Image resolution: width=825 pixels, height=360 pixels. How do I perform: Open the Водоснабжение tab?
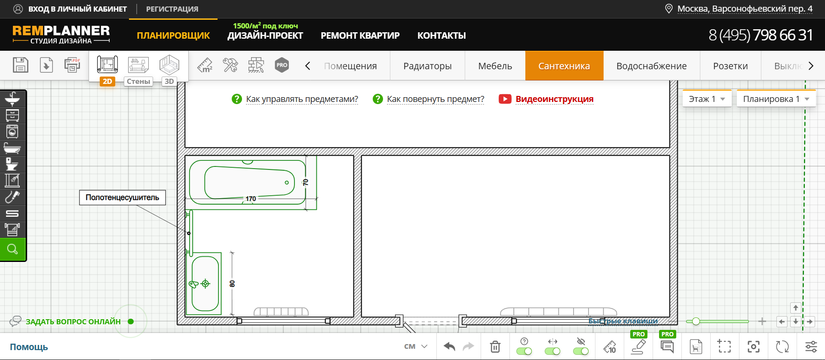pyautogui.click(x=651, y=66)
